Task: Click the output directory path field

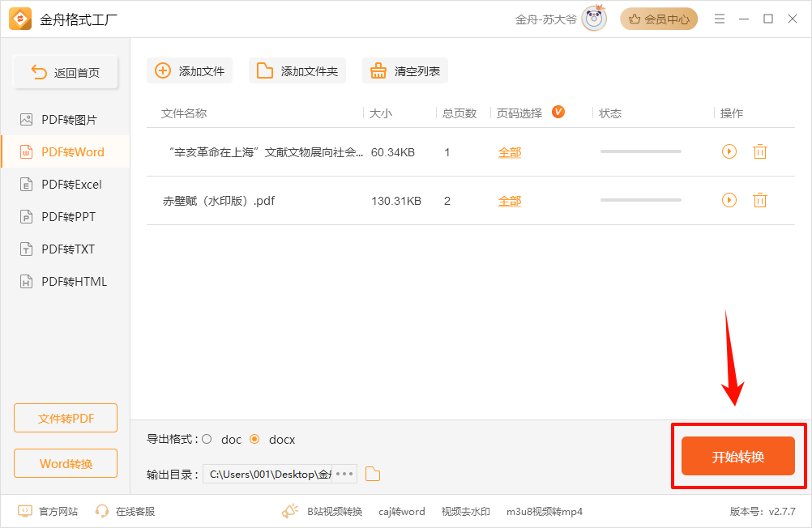Action: [x=267, y=474]
